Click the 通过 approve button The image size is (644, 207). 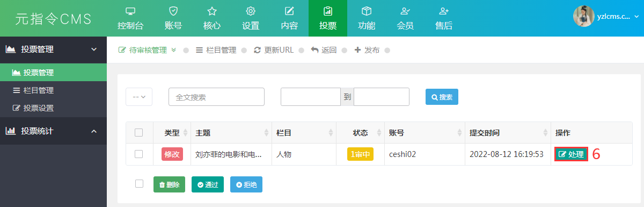pos(208,184)
